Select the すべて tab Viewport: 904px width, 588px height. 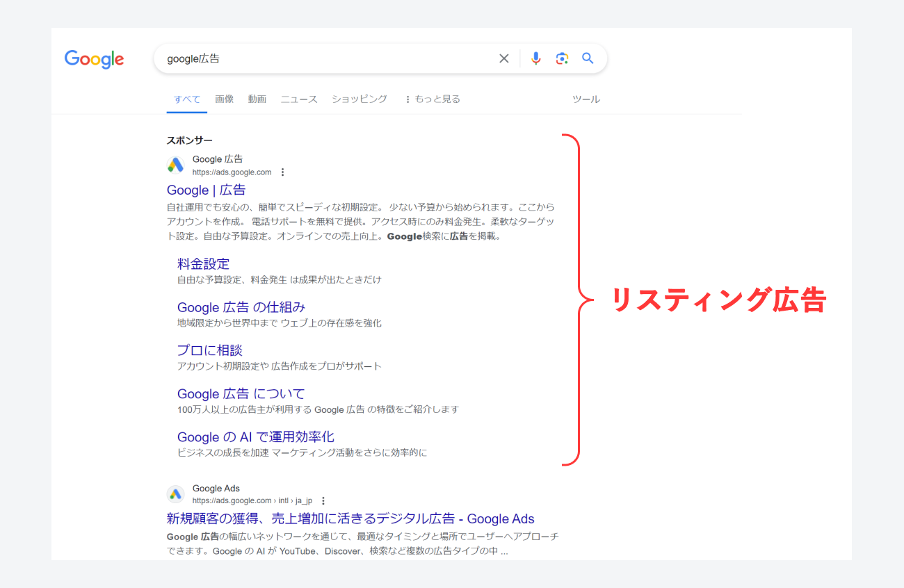[x=187, y=99]
